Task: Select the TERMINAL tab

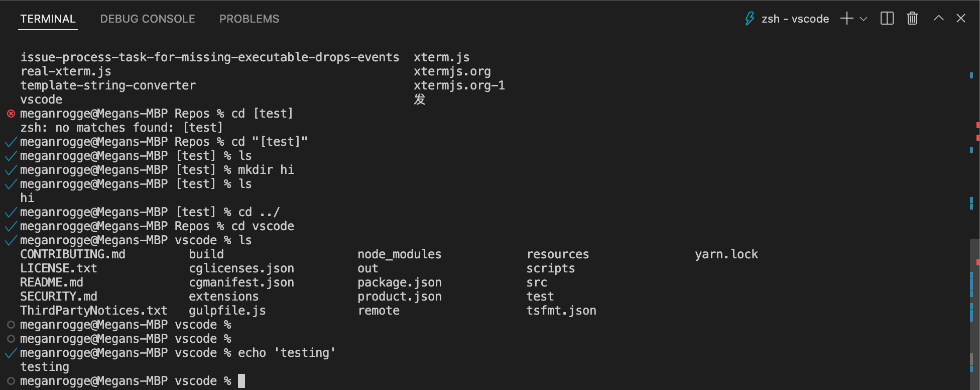Action: (x=48, y=19)
